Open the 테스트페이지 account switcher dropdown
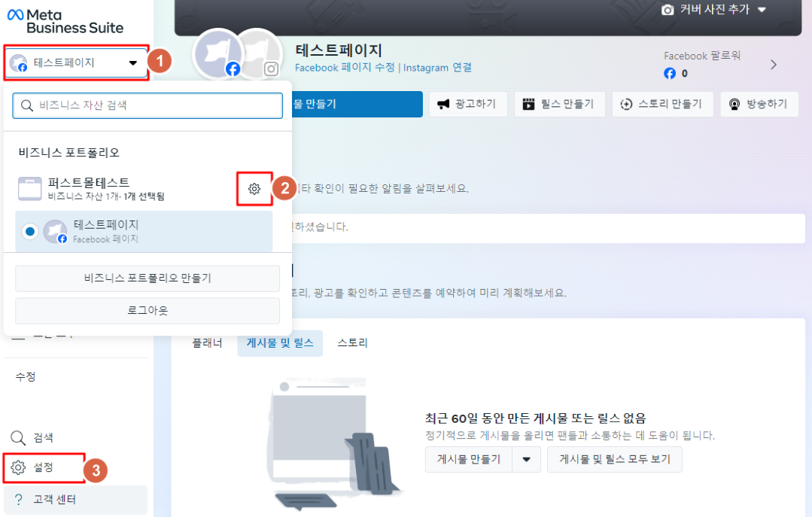 coord(77,62)
